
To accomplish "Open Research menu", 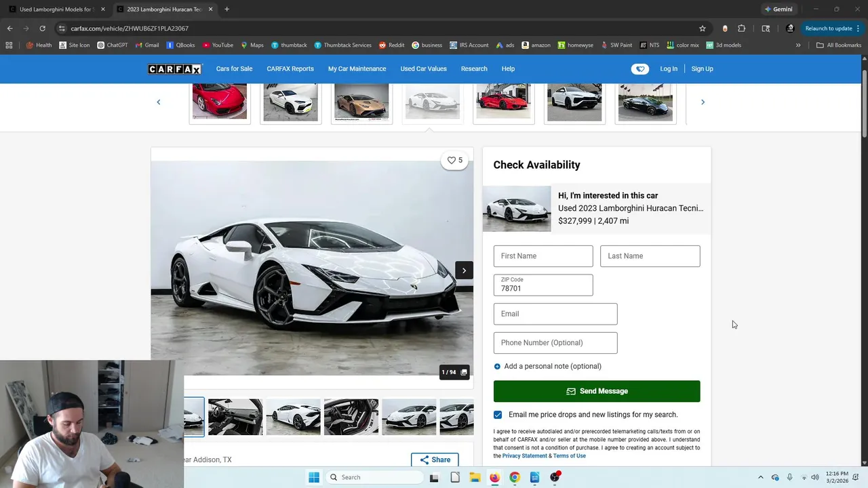I will 474,69.
